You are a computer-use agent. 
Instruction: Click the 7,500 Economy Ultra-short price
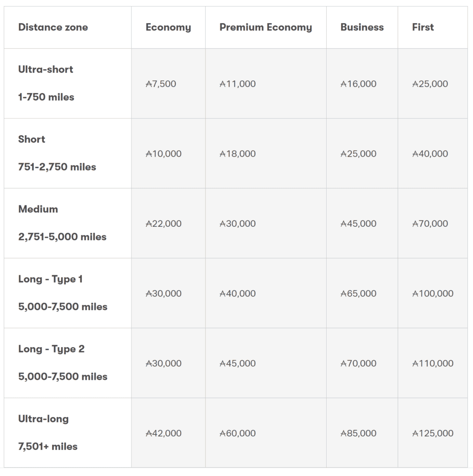click(161, 84)
